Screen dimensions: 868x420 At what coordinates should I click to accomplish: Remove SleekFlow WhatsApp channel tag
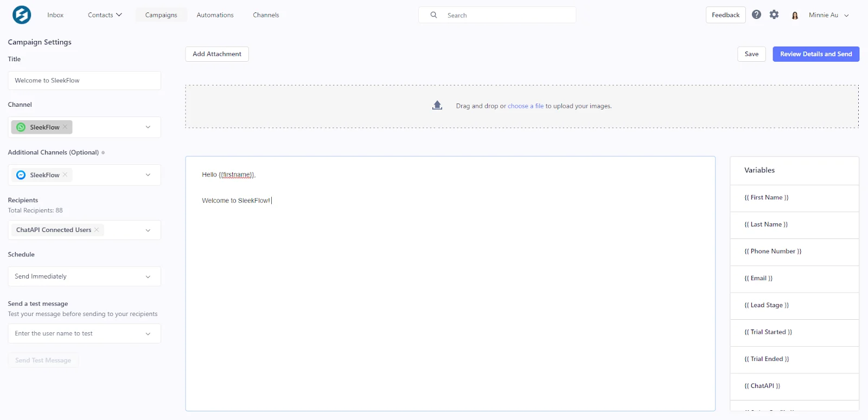click(x=65, y=127)
